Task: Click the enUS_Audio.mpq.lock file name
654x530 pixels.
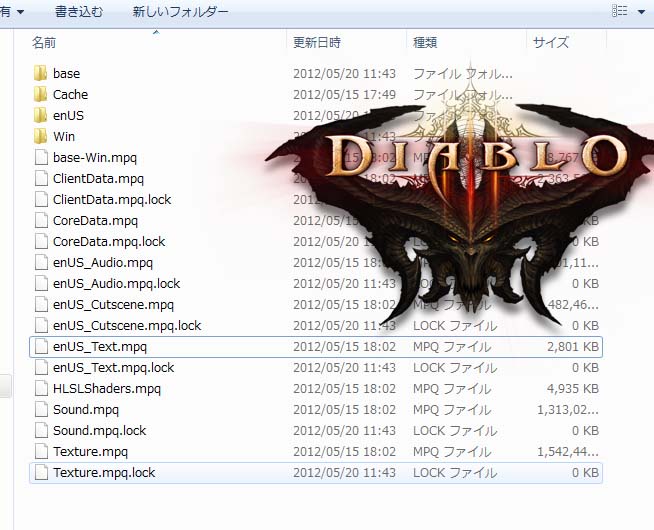Action: pos(116,284)
